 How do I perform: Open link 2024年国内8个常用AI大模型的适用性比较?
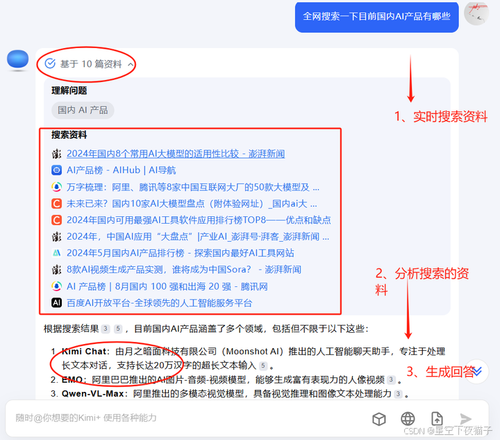(x=175, y=154)
